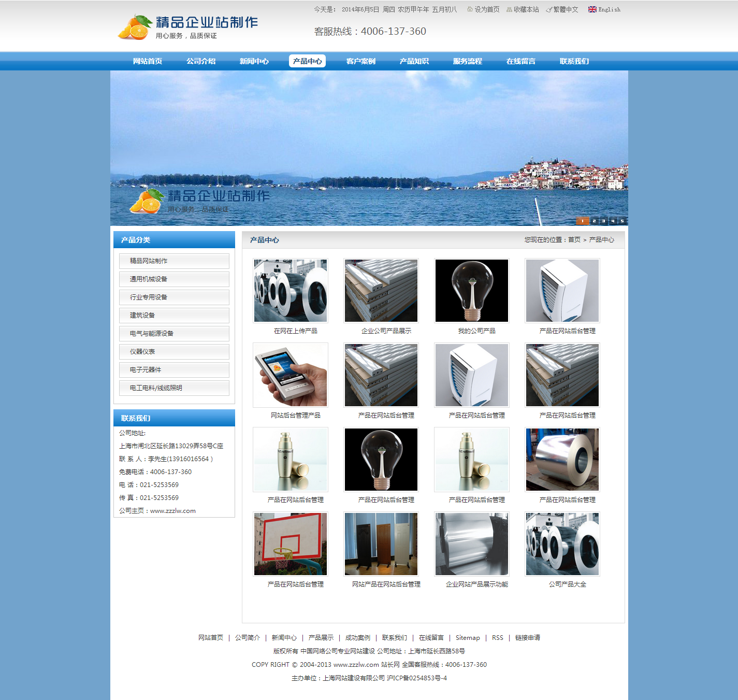Screen dimensions: 738x700
Task: Click the 收藏本站 bookmark link
Action: tap(523, 9)
